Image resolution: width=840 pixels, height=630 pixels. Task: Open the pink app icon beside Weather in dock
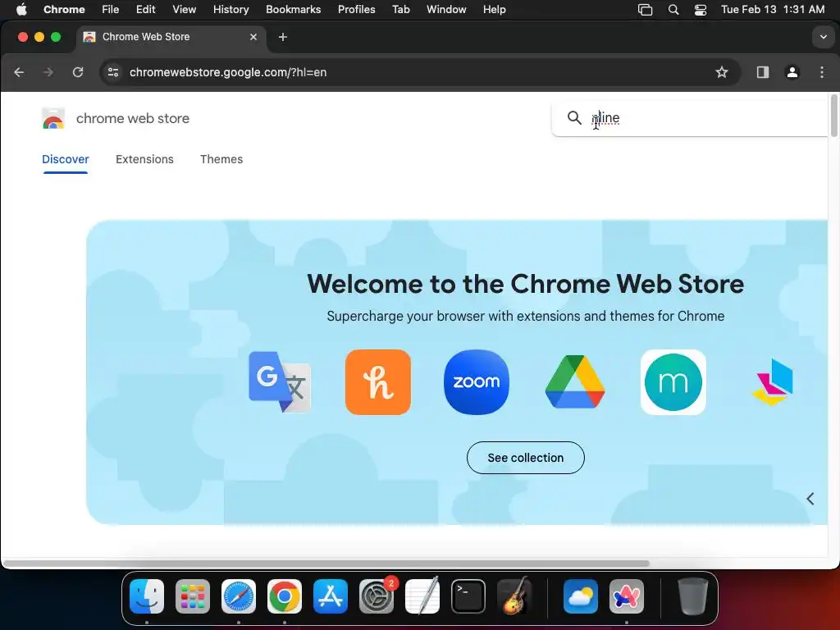pos(626,596)
